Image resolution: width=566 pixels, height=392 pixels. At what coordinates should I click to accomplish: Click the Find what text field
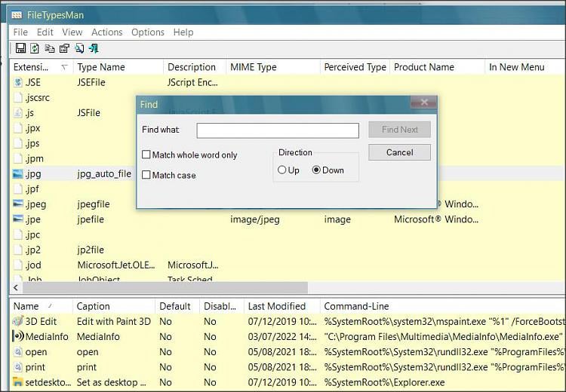(x=277, y=130)
